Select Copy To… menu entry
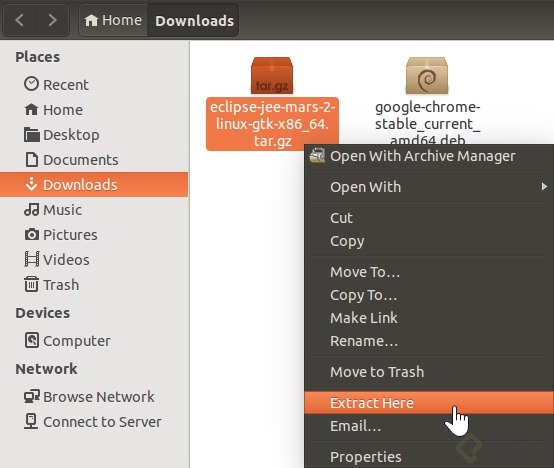 click(429, 295)
